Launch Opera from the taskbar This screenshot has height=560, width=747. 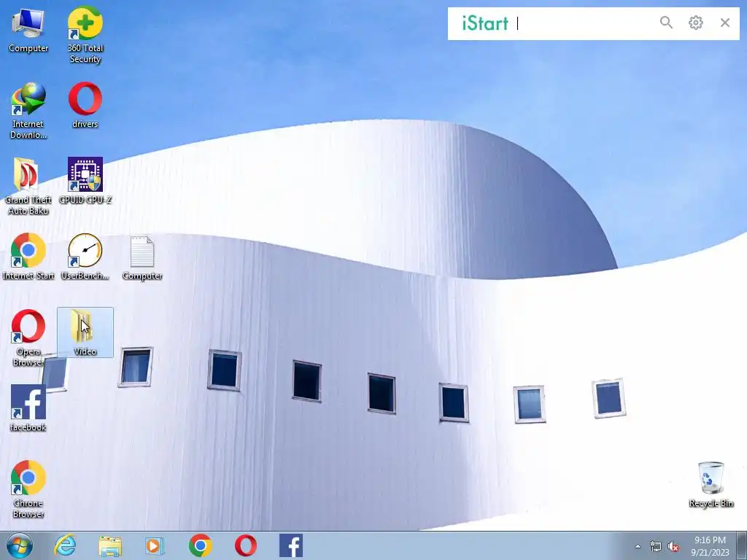(246, 545)
